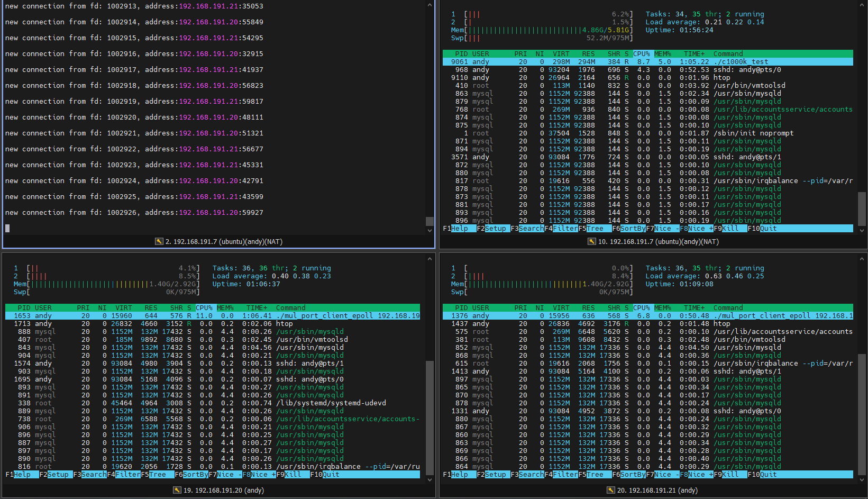Select the ./c1000k_test process row
This screenshot has width=868, height=499.
pyautogui.click(x=648, y=62)
